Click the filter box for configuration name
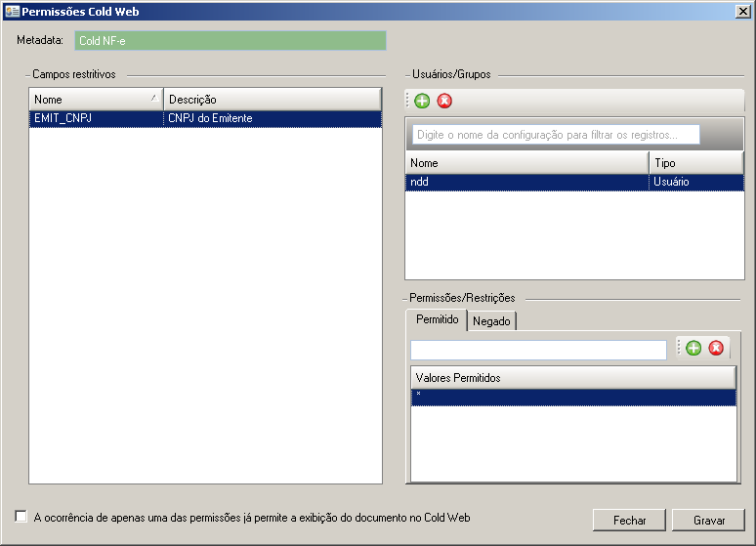This screenshot has width=756, height=546. [556, 135]
